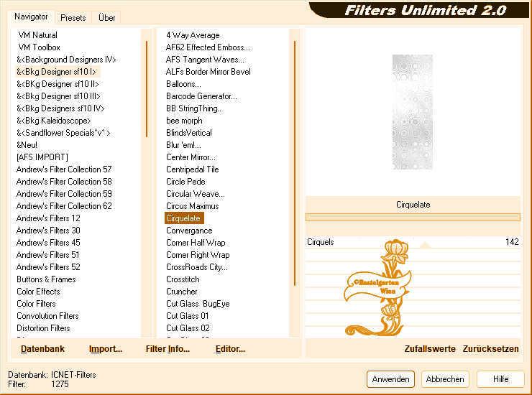Viewport: 532px width, 395px height.
Task: Choose Center Mirror... filter
Action: (191, 157)
